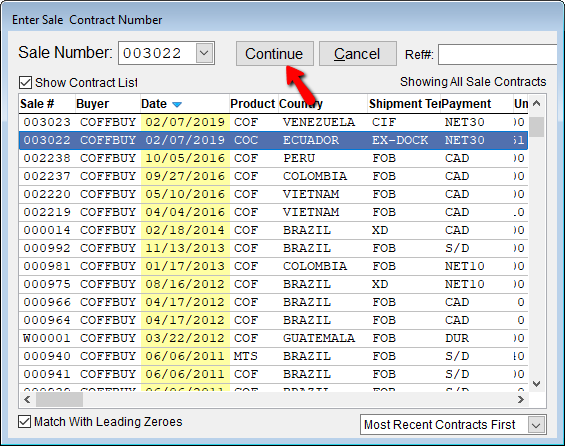
Task: Select sale 000992 row
Action: [x=273, y=248]
